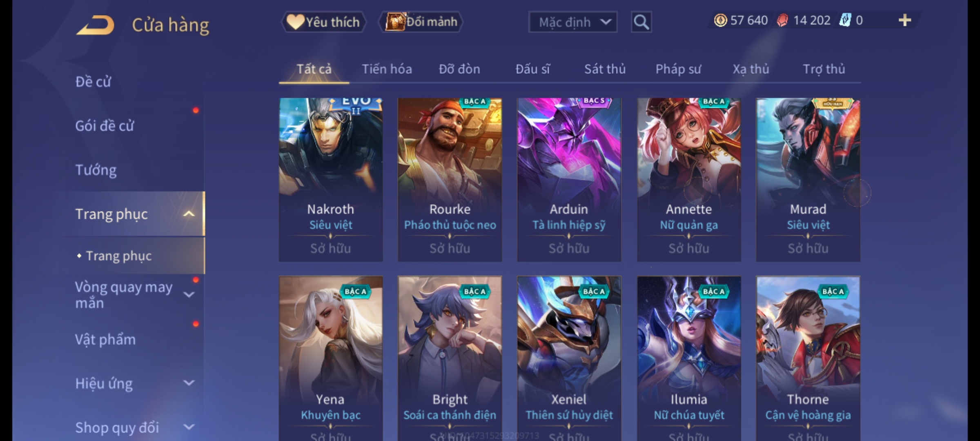Screen dimensions: 980x441
Task: Open Tướng in the sidebar
Action: pyautogui.click(x=96, y=170)
